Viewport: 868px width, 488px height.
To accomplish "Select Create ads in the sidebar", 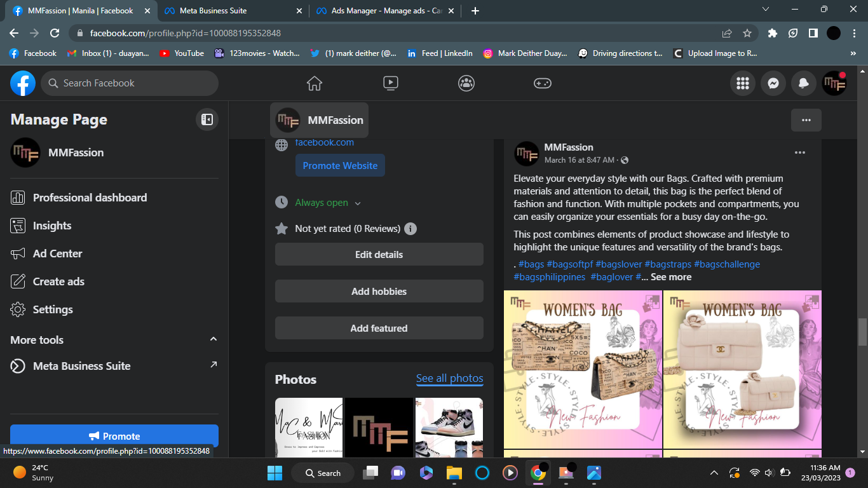I will [x=114, y=281].
